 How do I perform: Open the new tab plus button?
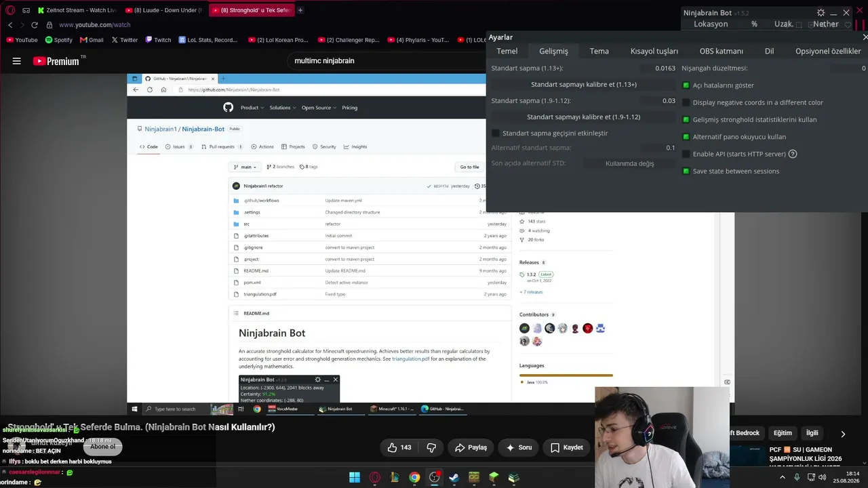(300, 10)
